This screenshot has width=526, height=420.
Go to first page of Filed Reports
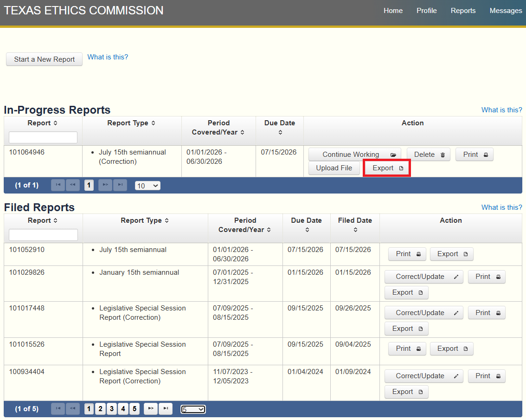(58, 408)
